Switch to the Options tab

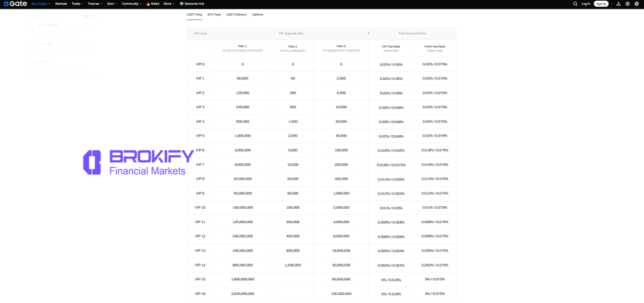point(257,14)
